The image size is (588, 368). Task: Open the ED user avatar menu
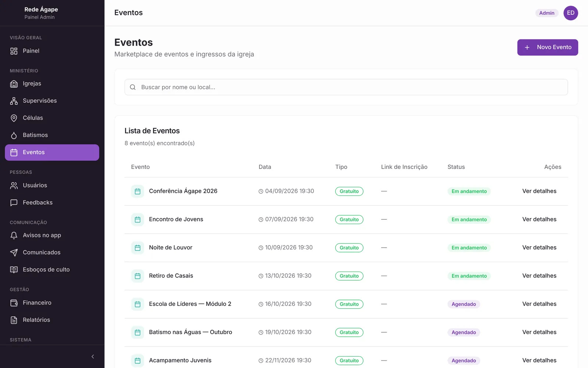click(571, 13)
